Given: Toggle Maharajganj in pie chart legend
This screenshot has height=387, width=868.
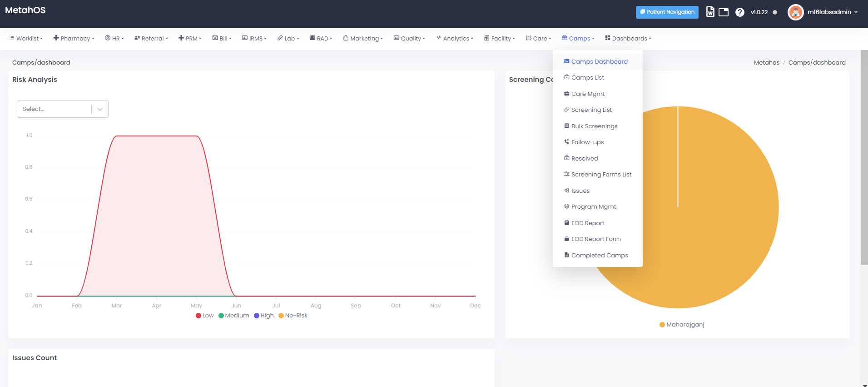Looking at the screenshot, I should coord(682,325).
